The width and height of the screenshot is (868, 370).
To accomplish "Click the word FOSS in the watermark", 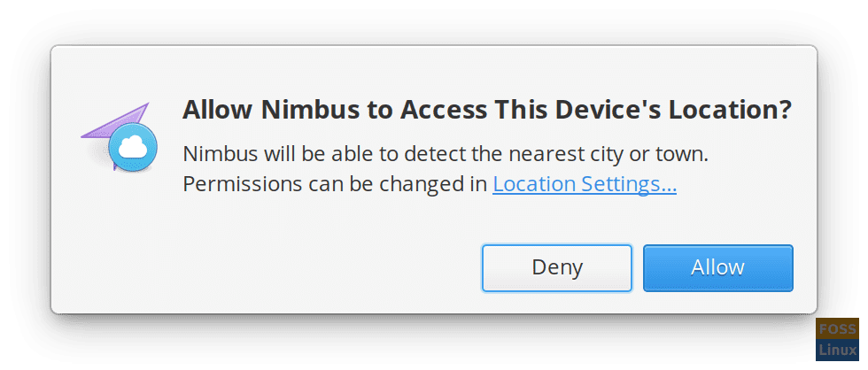I will coord(837,329).
